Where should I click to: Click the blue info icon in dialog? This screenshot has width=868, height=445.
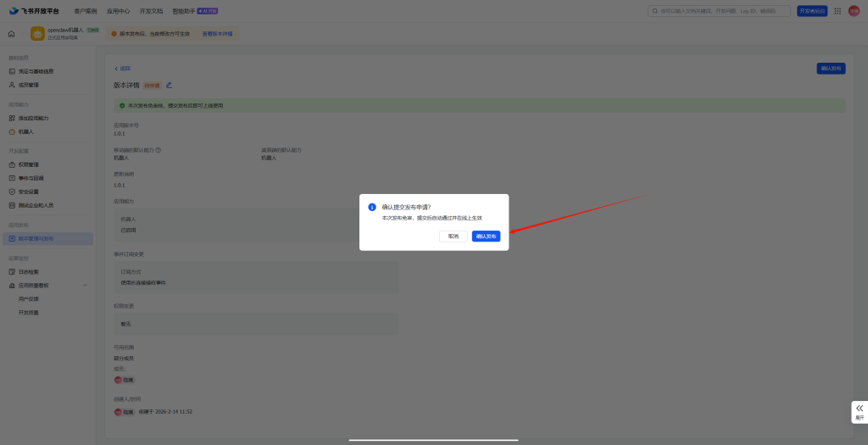pyautogui.click(x=372, y=207)
